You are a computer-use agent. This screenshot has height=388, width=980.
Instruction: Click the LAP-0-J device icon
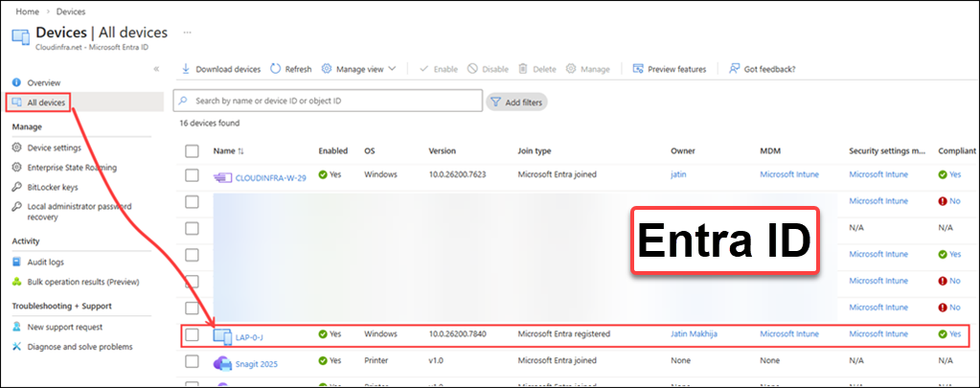coord(222,336)
